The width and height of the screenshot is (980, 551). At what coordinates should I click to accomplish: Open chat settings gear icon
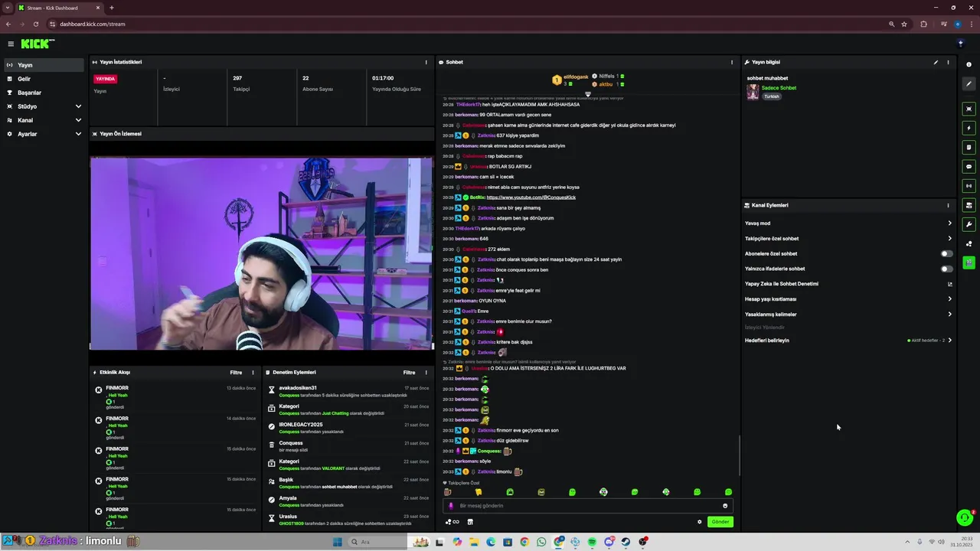point(699,522)
